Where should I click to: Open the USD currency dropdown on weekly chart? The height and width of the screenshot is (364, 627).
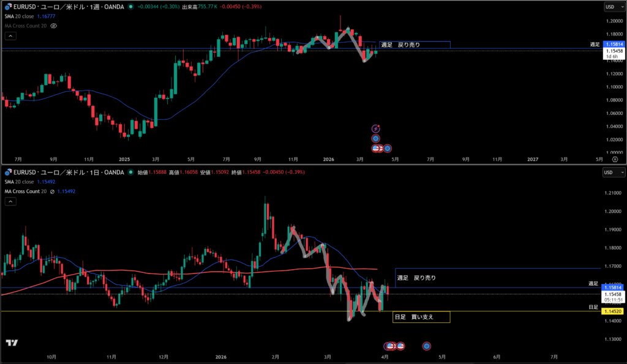[x=610, y=7]
